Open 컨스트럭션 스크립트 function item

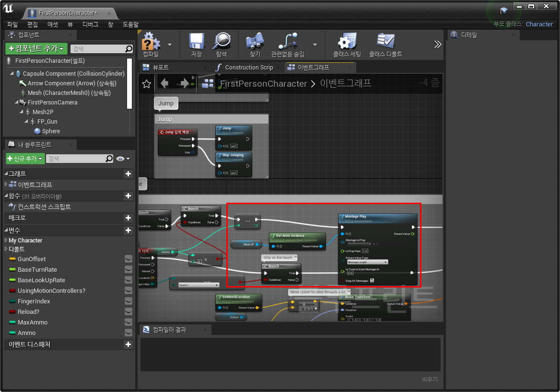click(x=44, y=207)
